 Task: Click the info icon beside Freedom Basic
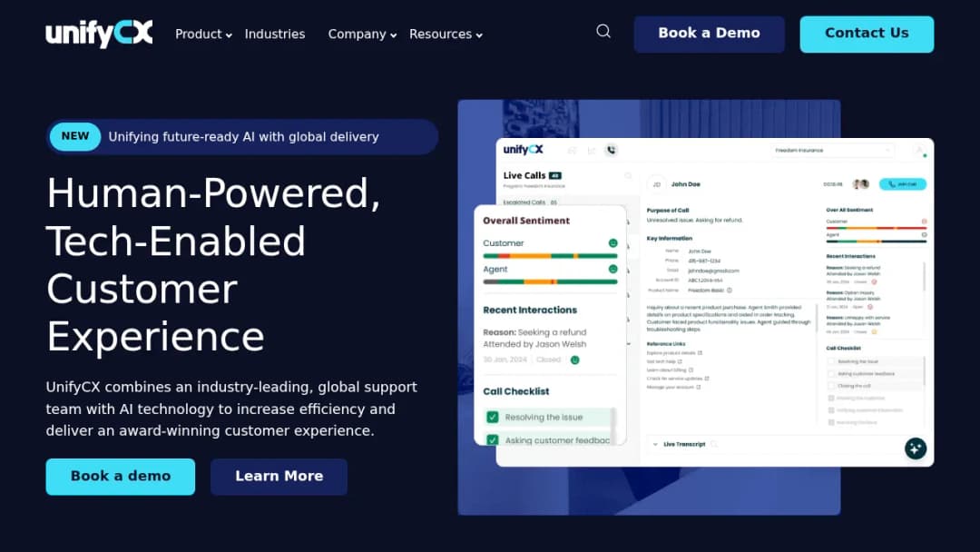click(730, 290)
